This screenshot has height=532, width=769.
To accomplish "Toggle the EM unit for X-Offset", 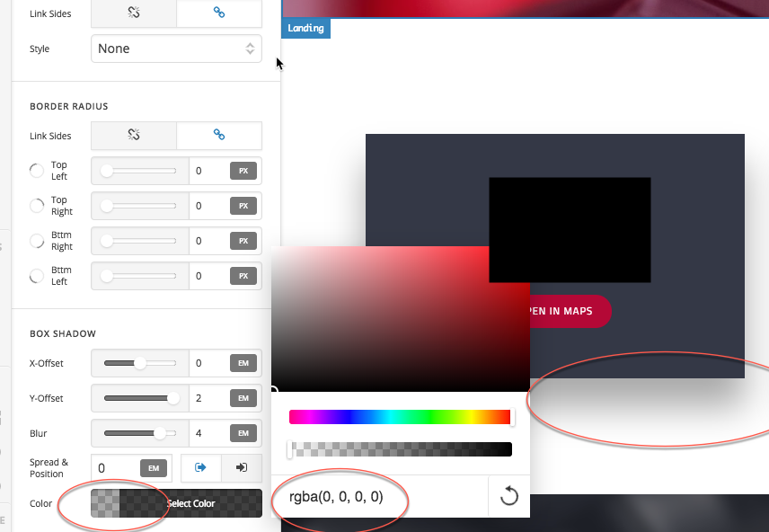I will pos(243,364).
